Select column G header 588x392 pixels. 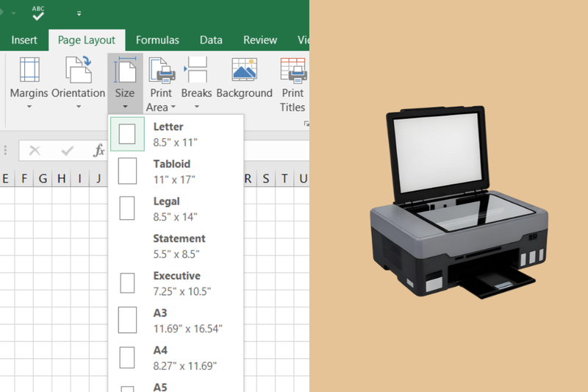pos(43,179)
